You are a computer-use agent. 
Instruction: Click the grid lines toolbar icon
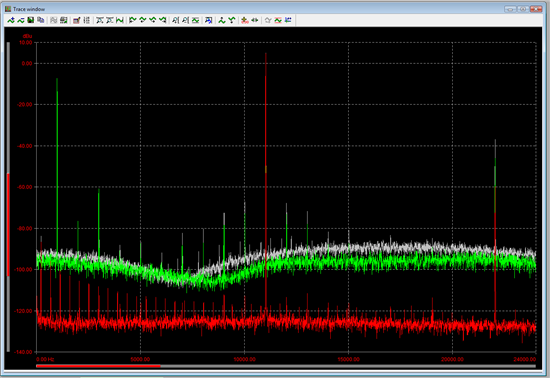87,20
